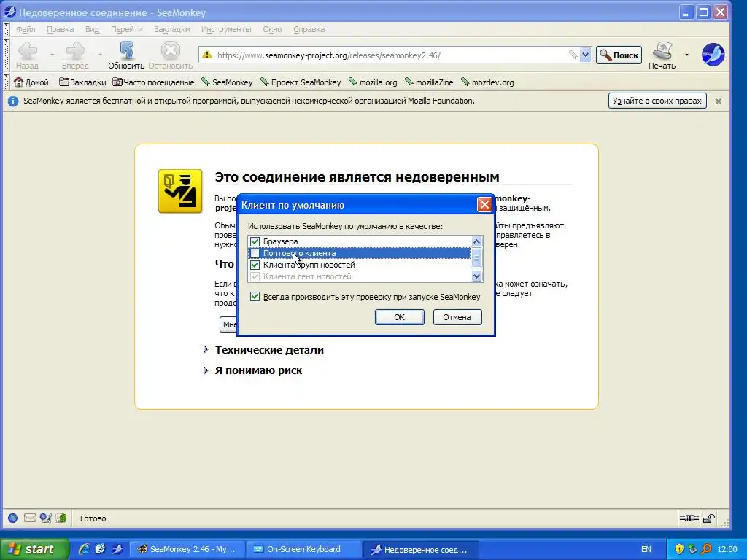The width and height of the screenshot is (747, 560).
Task: Click the EN language indicator in the taskbar
Action: pyautogui.click(x=646, y=550)
